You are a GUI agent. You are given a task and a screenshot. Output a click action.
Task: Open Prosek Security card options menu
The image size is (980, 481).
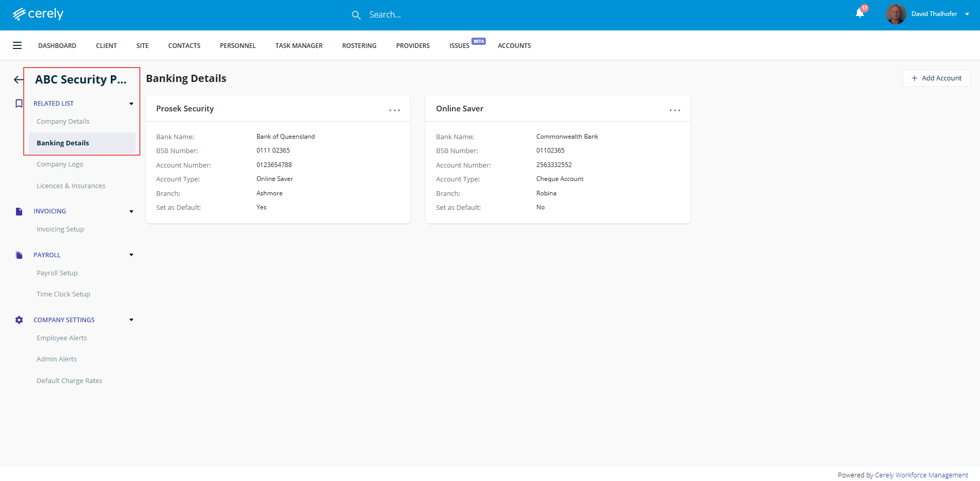click(x=395, y=110)
